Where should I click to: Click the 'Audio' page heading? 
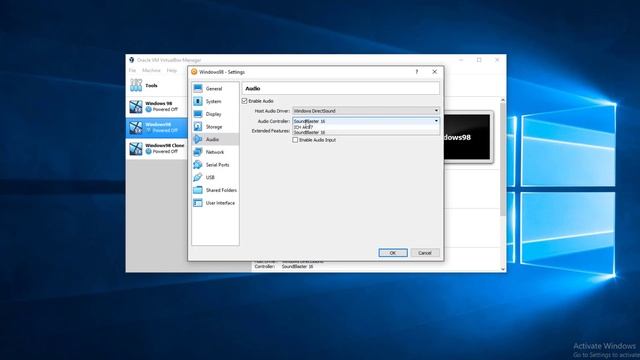(x=253, y=88)
